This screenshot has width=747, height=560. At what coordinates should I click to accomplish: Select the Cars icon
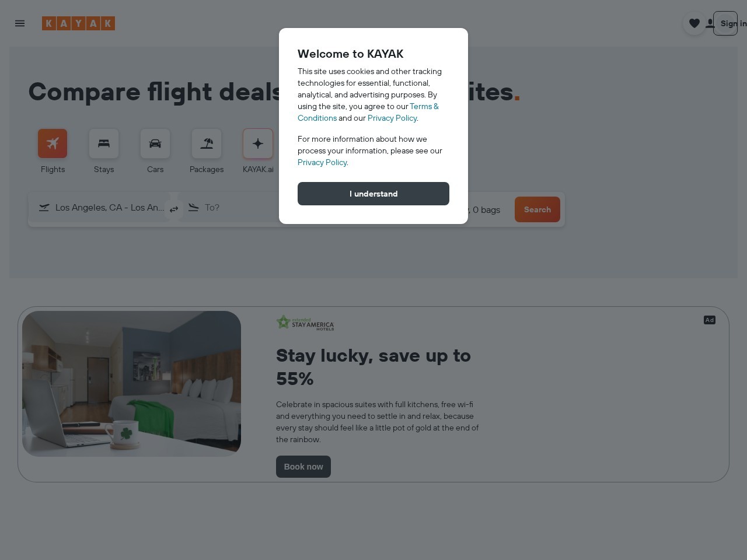coord(155,143)
